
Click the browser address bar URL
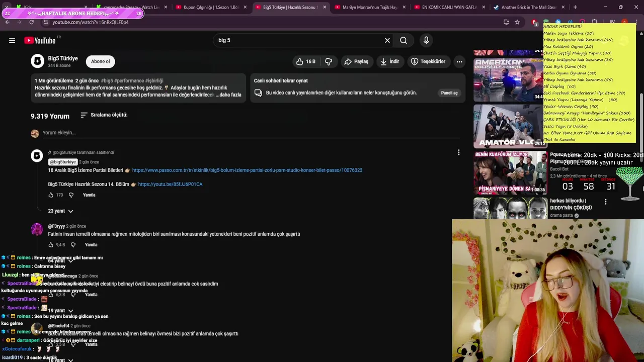[x=91, y=22]
